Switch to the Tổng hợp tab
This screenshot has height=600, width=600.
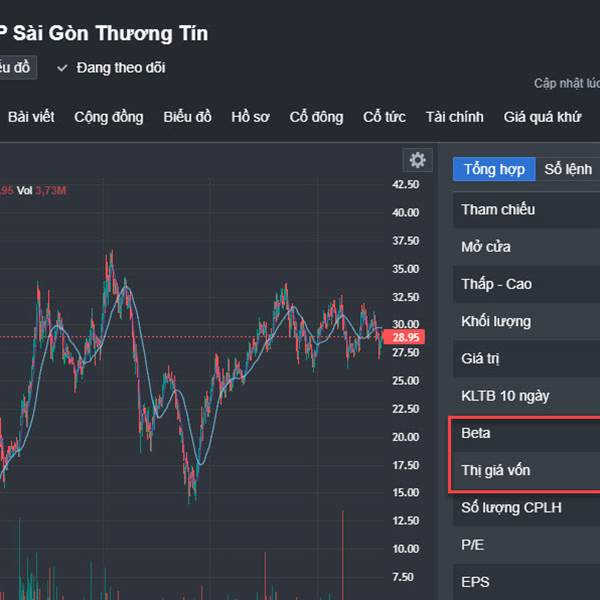point(494,169)
